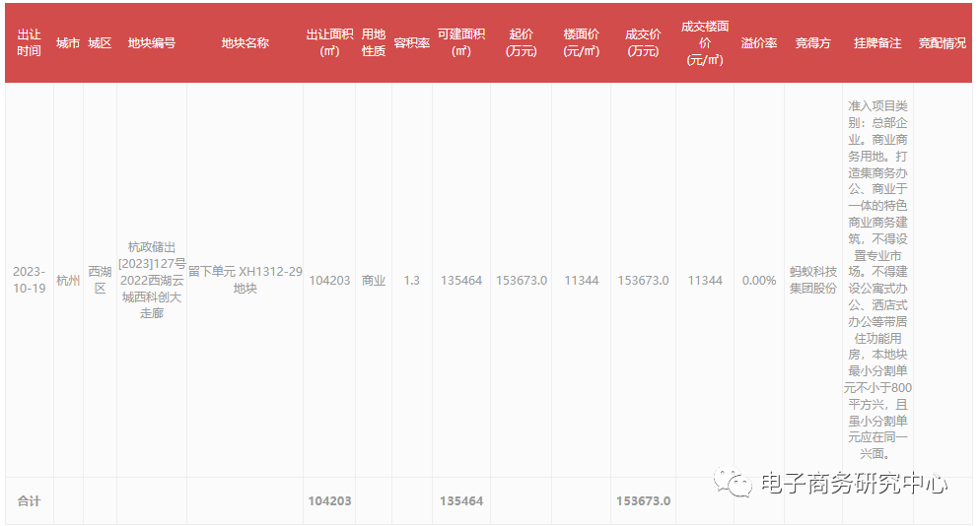Click the 地块名称 column header
This screenshot has width=980, height=526.
coord(245,43)
